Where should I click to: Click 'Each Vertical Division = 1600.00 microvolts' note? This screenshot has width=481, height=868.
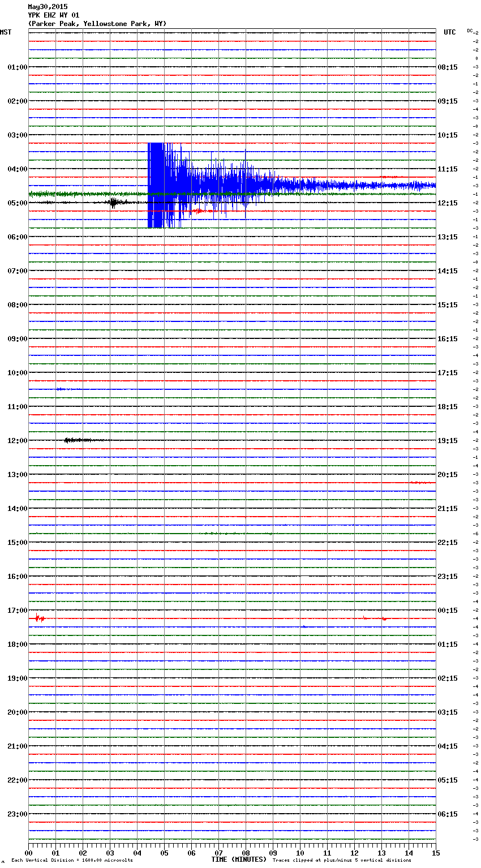tap(72, 860)
